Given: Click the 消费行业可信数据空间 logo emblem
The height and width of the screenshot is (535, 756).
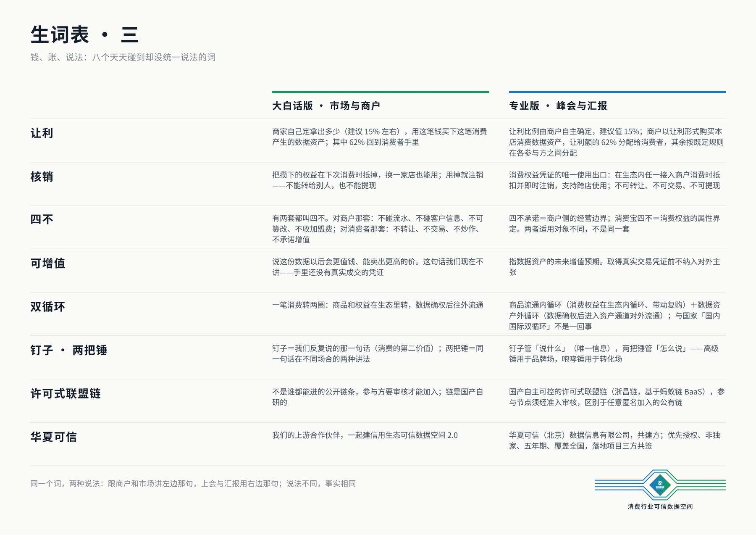Looking at the screenshot, I should (x=660, y=485).
